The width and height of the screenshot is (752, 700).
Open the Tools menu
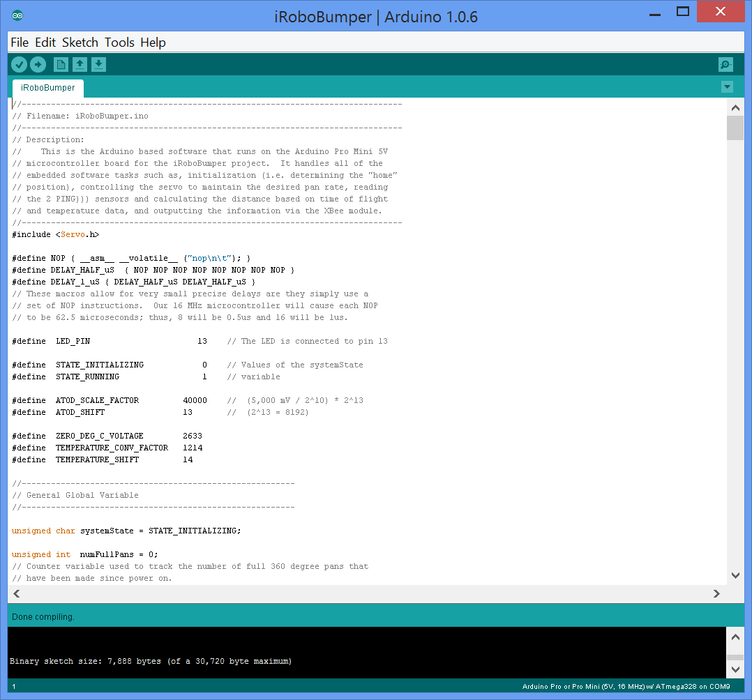[x=119, y=43]
